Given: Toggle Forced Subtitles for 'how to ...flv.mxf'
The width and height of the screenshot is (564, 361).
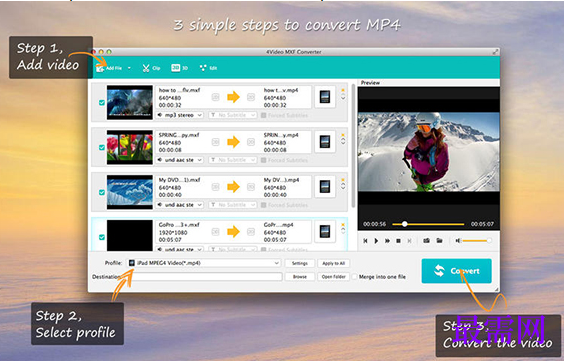Looking at the screenshot, I should pyautogui.click(x=264, y=115).
